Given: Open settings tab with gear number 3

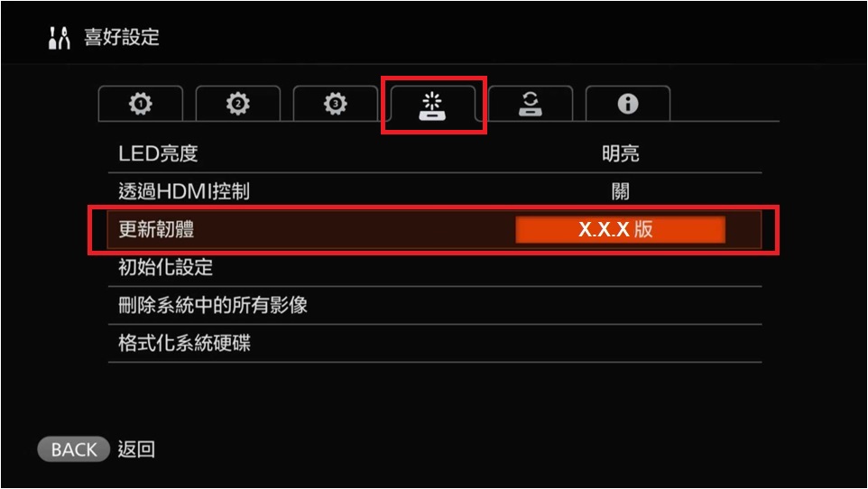Looking at the screenshot, I should pos(336,104).
